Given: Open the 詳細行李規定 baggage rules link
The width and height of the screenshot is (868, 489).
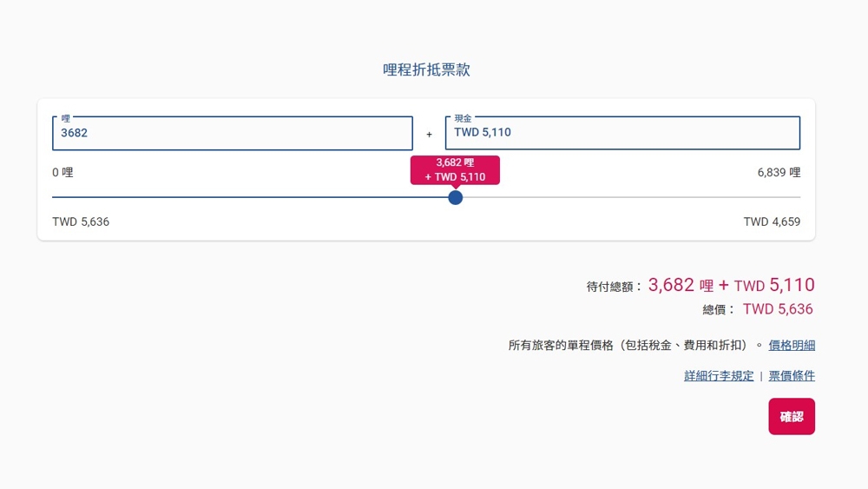Looking at the screenshot, I should coord(719,376).
